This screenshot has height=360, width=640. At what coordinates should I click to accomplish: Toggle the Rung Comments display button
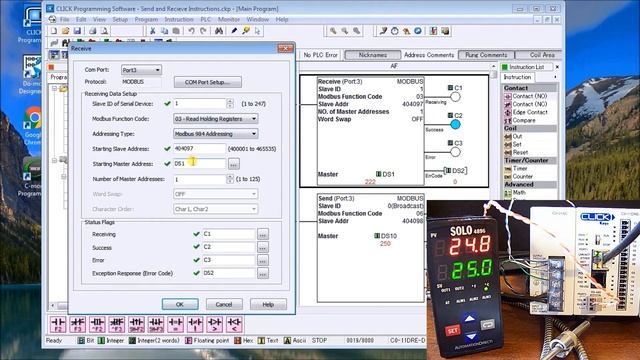coord(486,55)
